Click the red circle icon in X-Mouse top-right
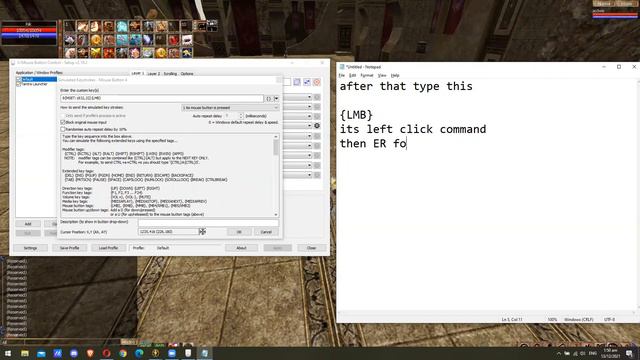640x360 pixels. tap(317, 82)
